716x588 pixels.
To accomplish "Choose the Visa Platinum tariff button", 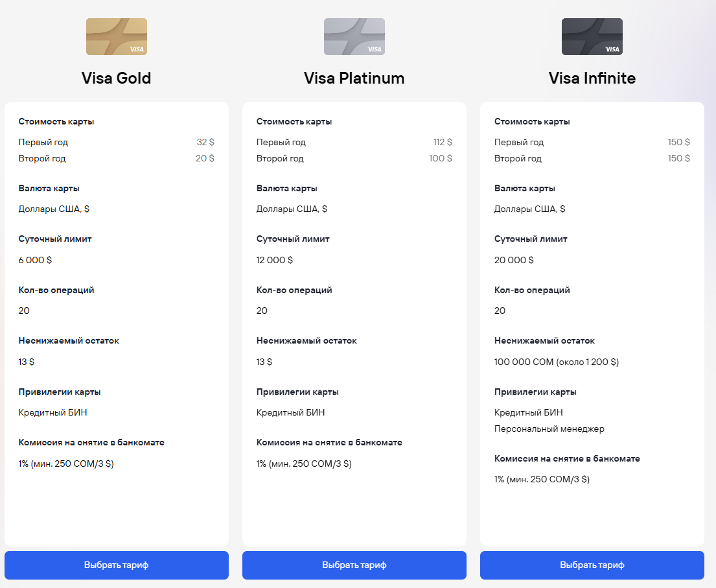I will pos(354,565).
